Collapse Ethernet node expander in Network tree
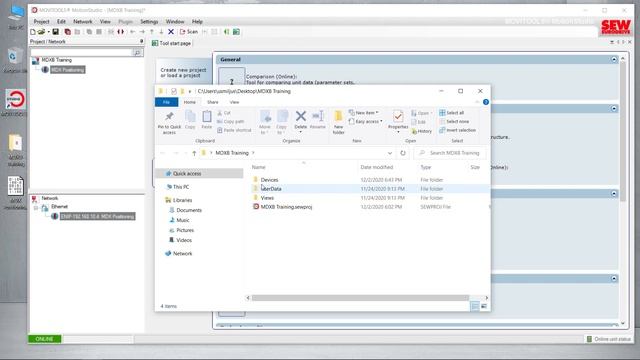The width and height of the screenshot is (640, 360). [x=36, y=208]
